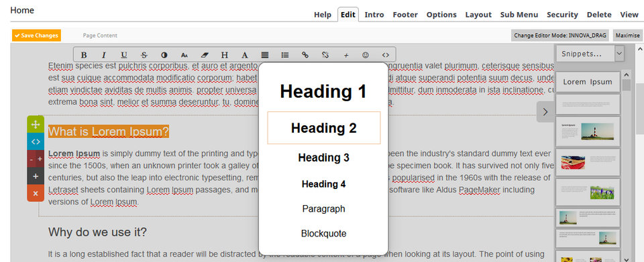Select the snippet with lighthouse image on right
Image resolution: width=644 pixels, height=262 pixels.
coord(588,131)
